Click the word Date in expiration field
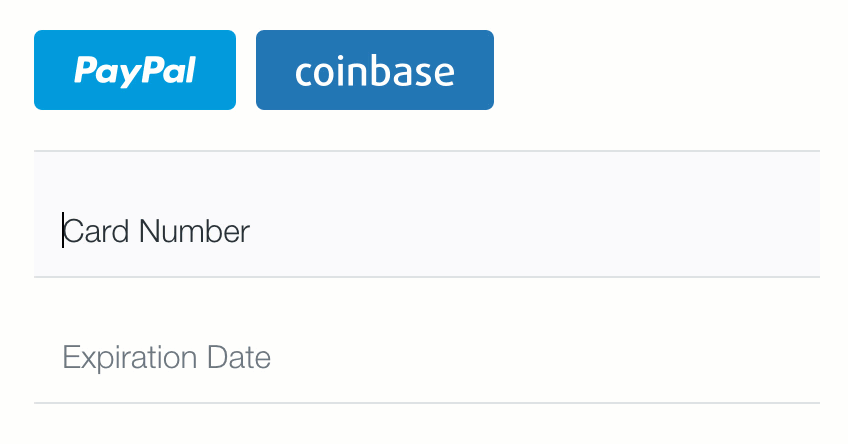Screen dimensions: 848x444 [239, 357]
